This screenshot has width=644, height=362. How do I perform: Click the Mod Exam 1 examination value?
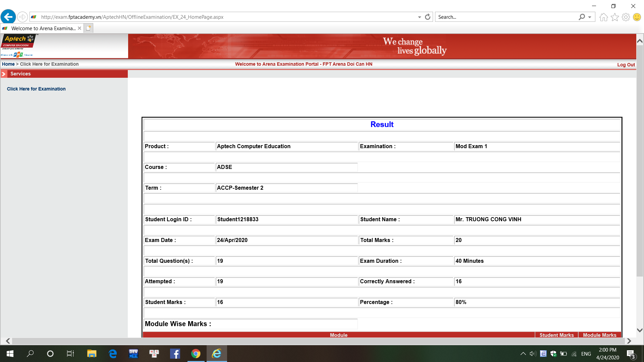pos(471,146)
